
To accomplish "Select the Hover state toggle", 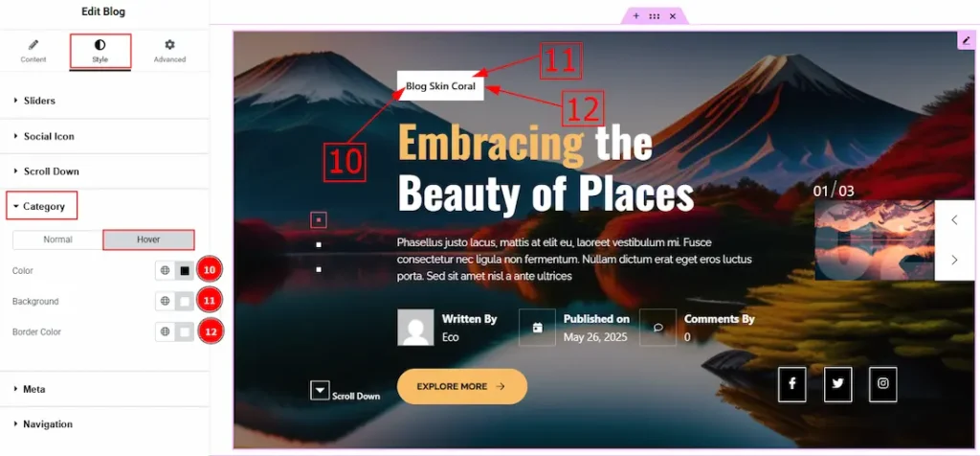I will click(148, 239).
